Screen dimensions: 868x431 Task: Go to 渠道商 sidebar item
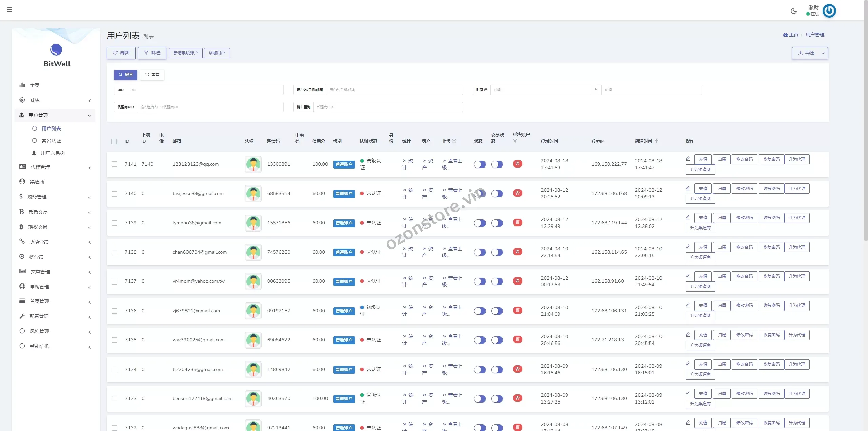pos(37,182)
